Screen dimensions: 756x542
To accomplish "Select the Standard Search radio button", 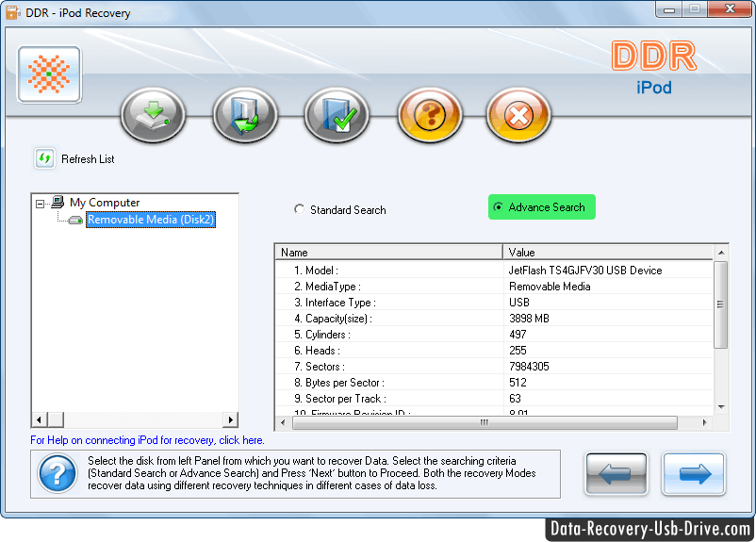I will [300, 209].
